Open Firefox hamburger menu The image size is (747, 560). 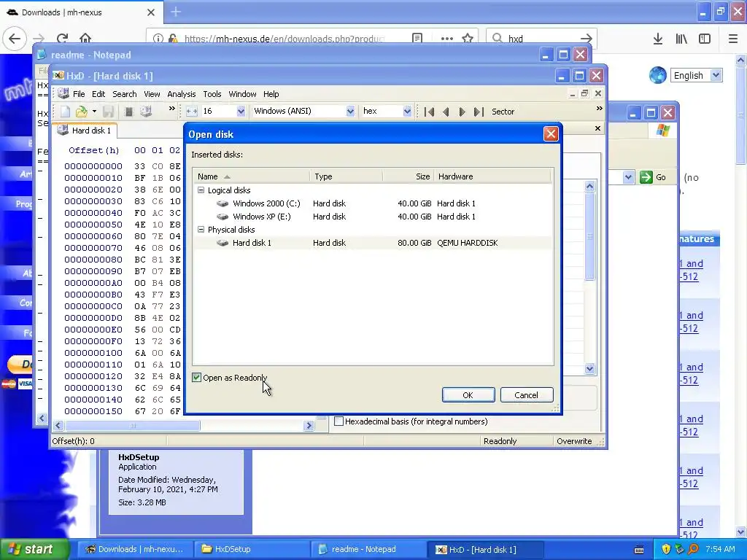pos(733,39)
